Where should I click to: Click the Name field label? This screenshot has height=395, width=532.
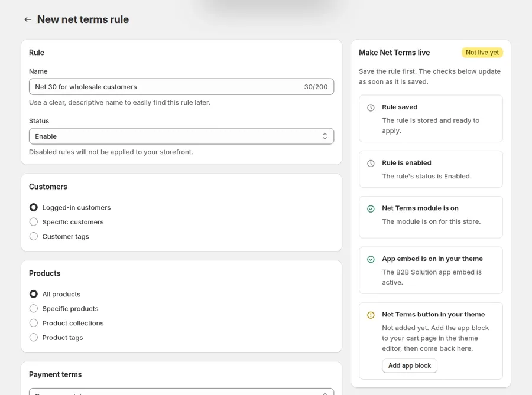(38, 71)
